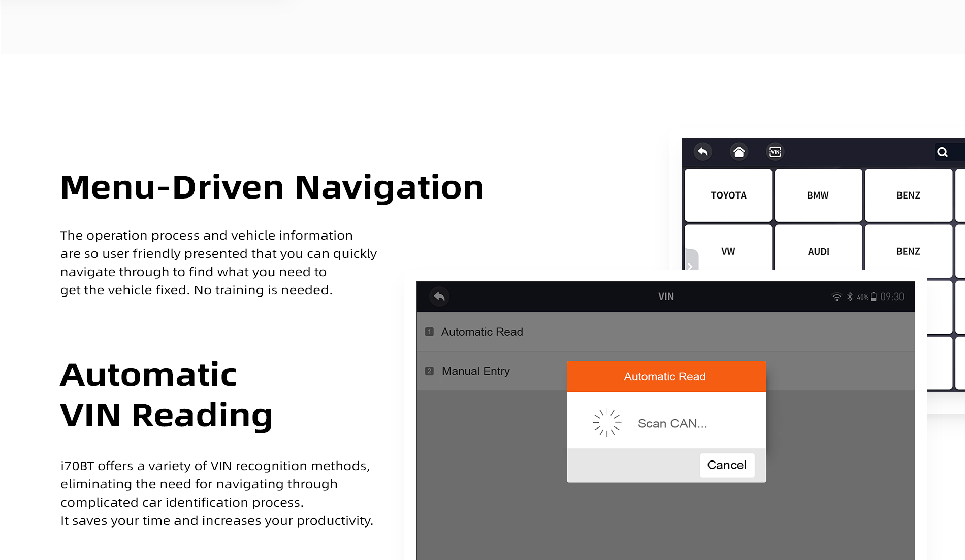Select the BENZ tile next to BMW

(x=908, y=195)
